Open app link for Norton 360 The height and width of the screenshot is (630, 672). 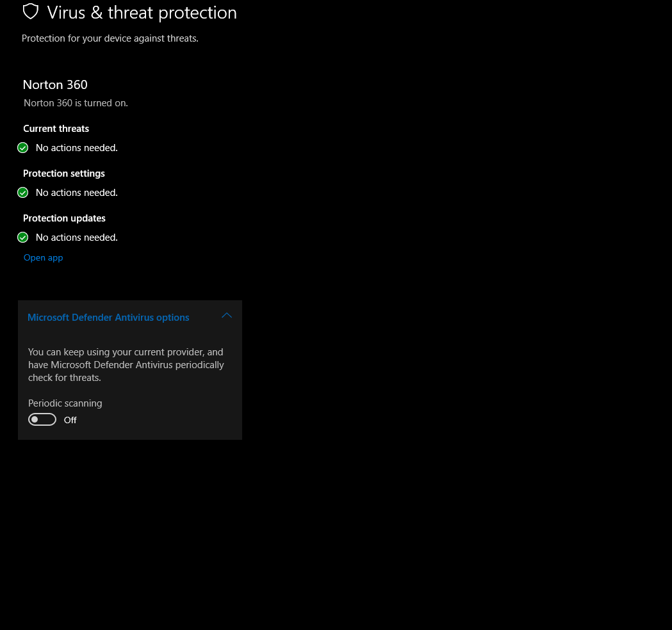[x=44, y=258]
